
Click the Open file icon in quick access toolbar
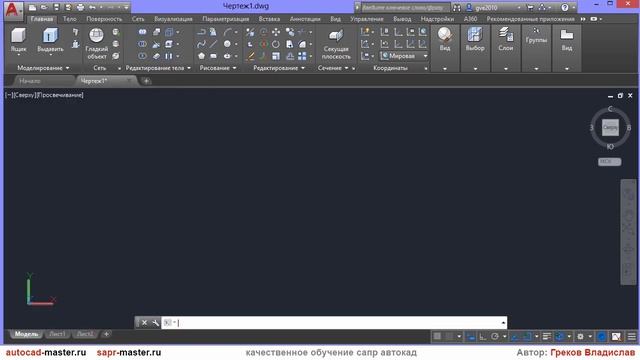(44, 7)
